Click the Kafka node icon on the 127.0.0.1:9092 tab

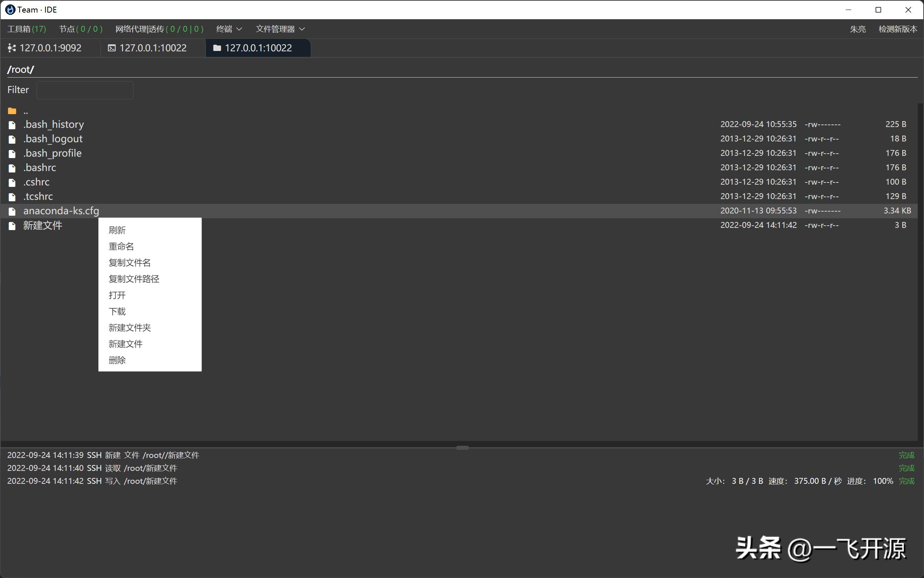pyautogui.click(x=12, y=48)
